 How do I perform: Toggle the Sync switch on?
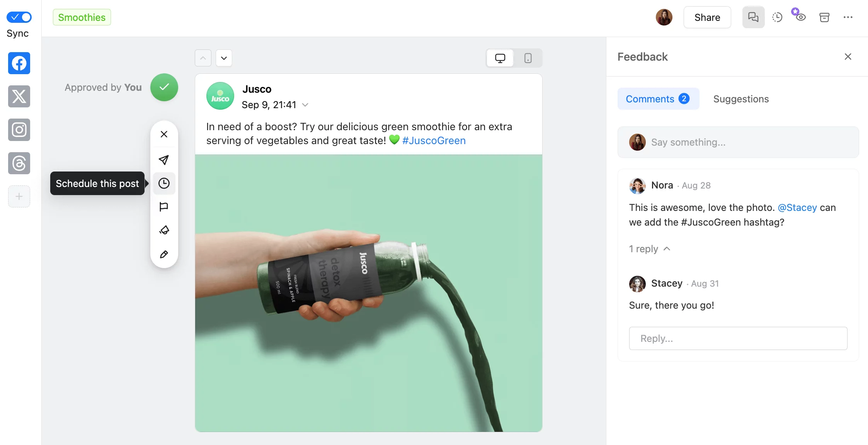[x=19, y=17]
